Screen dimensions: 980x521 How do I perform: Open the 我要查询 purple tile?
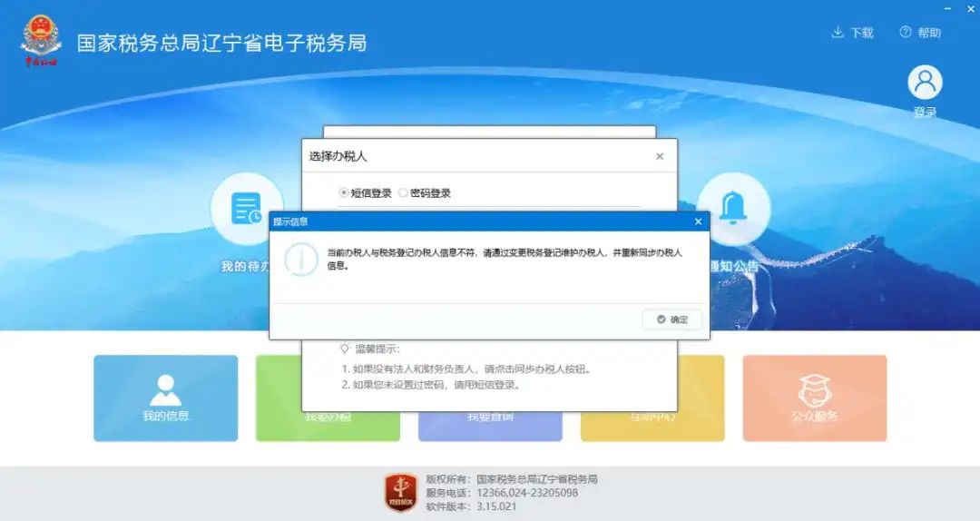(490, 426)
